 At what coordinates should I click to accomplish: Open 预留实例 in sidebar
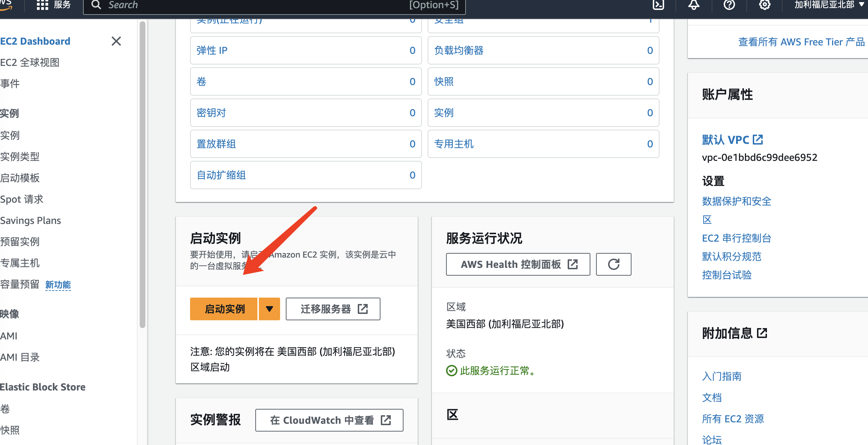[x=20, y=242]
